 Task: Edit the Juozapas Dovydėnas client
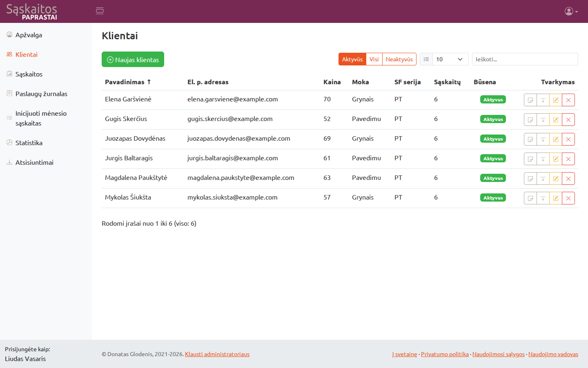[556, 139]
